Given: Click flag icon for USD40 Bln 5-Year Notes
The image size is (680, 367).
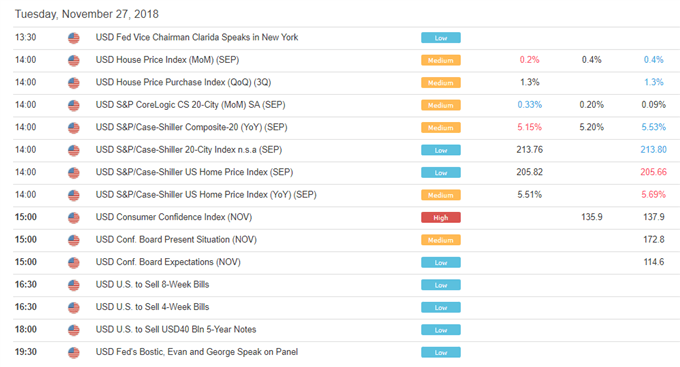Looking at the screenshot, I should 74,330.
